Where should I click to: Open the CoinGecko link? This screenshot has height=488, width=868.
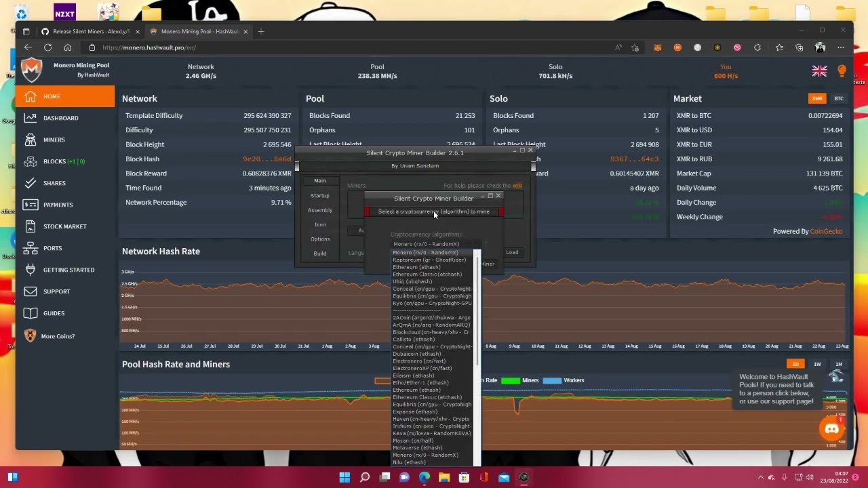click(x=827, y=231)
